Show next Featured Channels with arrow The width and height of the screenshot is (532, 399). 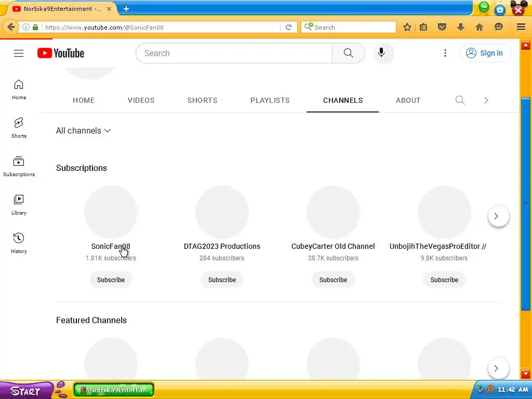(x=498, y=368)
